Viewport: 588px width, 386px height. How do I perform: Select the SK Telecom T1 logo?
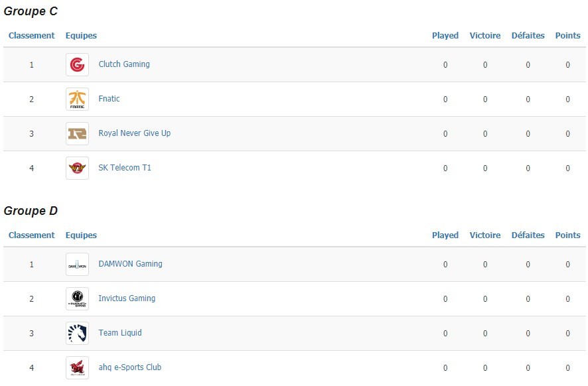77,168
